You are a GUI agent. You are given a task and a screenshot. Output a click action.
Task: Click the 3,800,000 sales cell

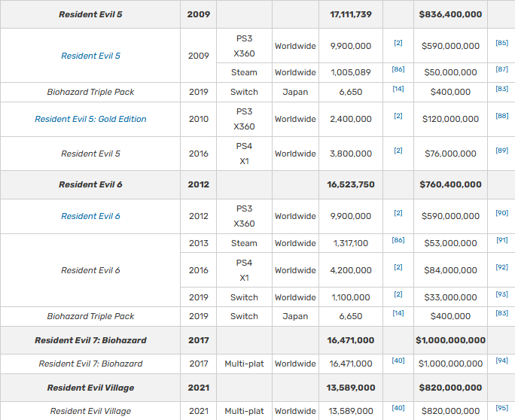[x=351, y=154]
